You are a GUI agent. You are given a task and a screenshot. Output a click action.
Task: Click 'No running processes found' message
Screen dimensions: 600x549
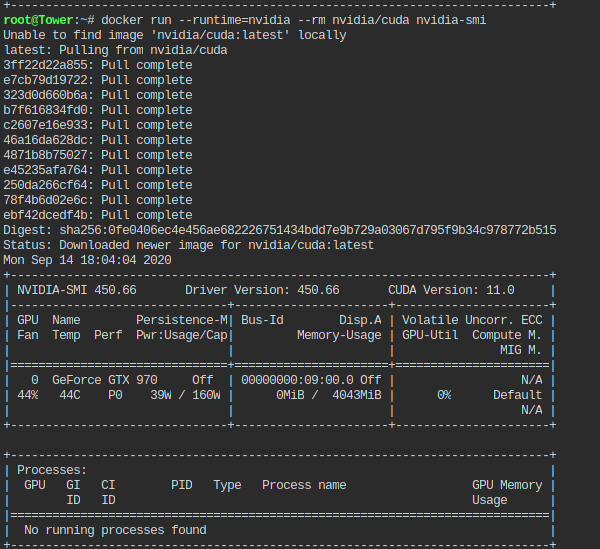point(115,530)
